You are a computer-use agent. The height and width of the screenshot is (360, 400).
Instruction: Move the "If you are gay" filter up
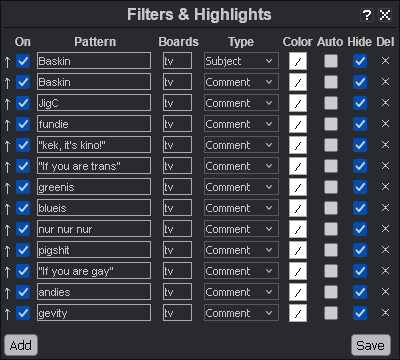tap(8, 272)
